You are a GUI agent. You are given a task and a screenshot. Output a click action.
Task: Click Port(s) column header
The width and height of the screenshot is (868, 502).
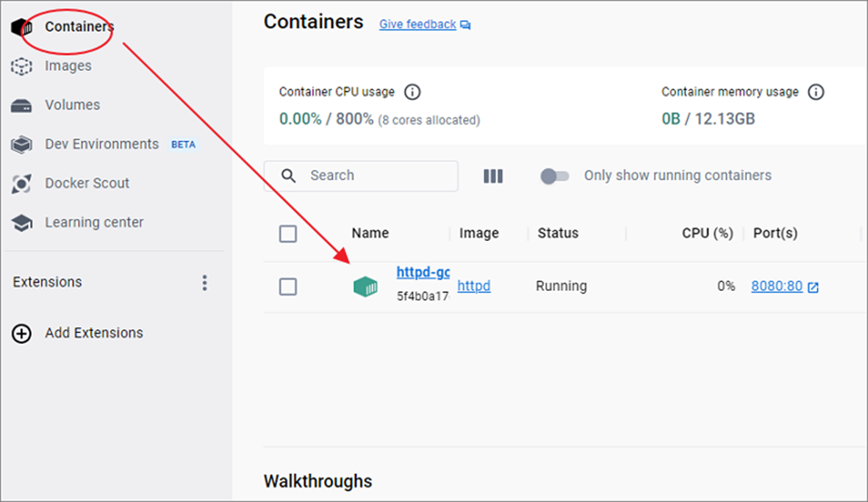[775, 234]
